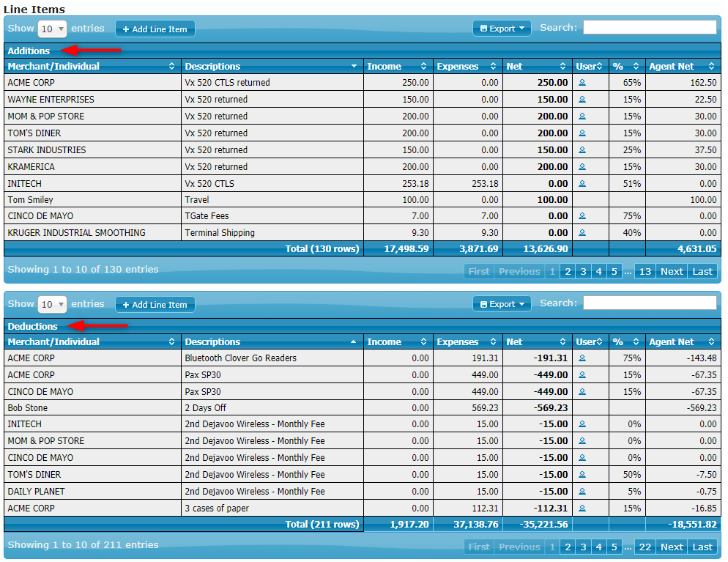
Task: Sort Deductions by Agent Net column
Action: (x=683, y=342)
